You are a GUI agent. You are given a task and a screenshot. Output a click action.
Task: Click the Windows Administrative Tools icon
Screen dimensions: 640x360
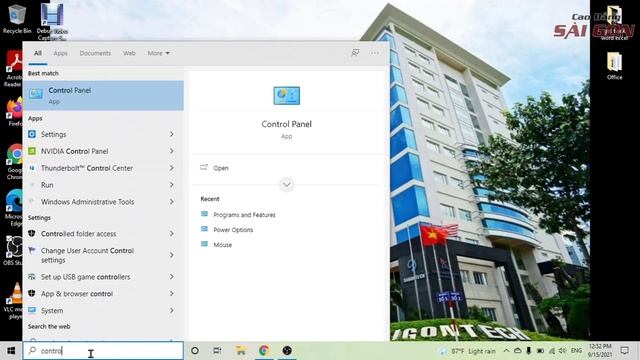click(x=32, y=202)
